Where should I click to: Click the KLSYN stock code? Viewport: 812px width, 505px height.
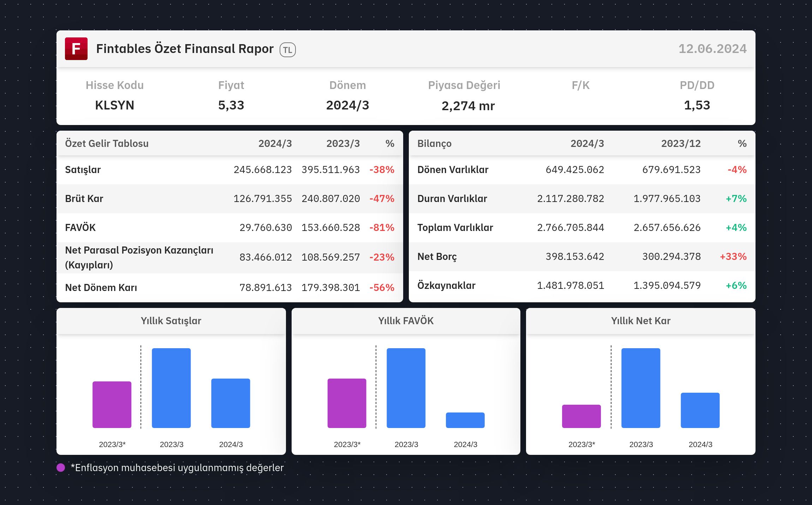(115, 105)
